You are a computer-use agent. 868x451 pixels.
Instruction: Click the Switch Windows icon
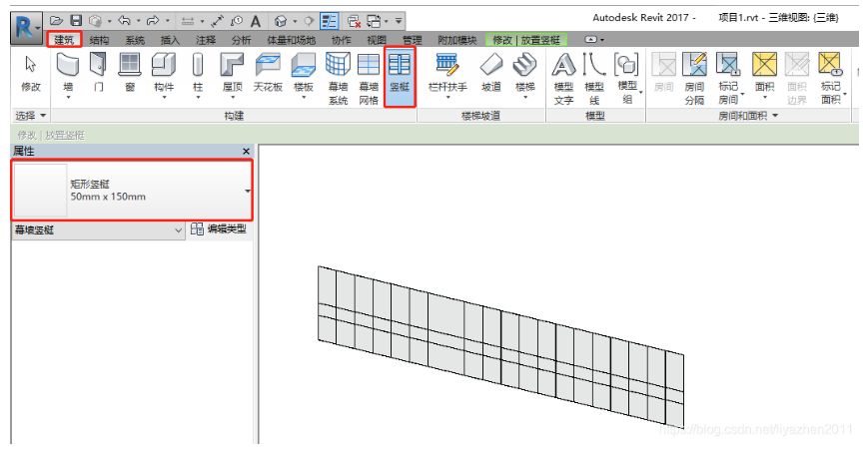(x=375, y=21)
